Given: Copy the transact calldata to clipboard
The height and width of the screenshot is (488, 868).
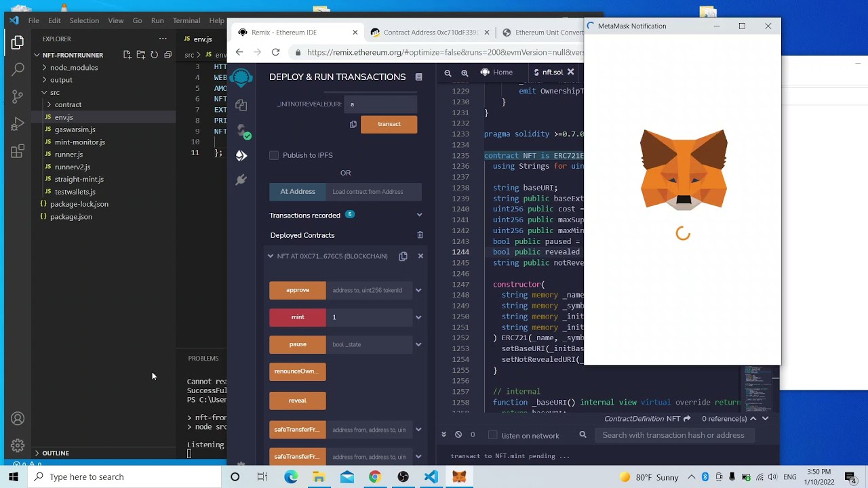Looking at the screenshot, I should (353, 124).
